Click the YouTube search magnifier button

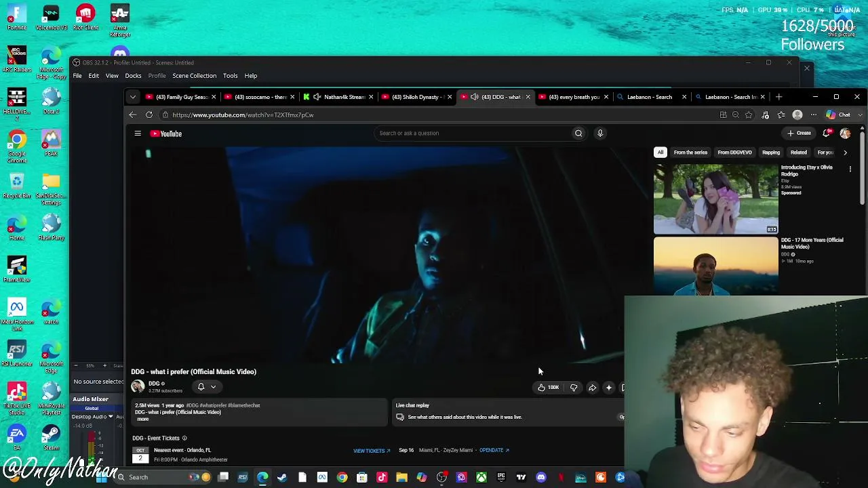tap(578, 134)
